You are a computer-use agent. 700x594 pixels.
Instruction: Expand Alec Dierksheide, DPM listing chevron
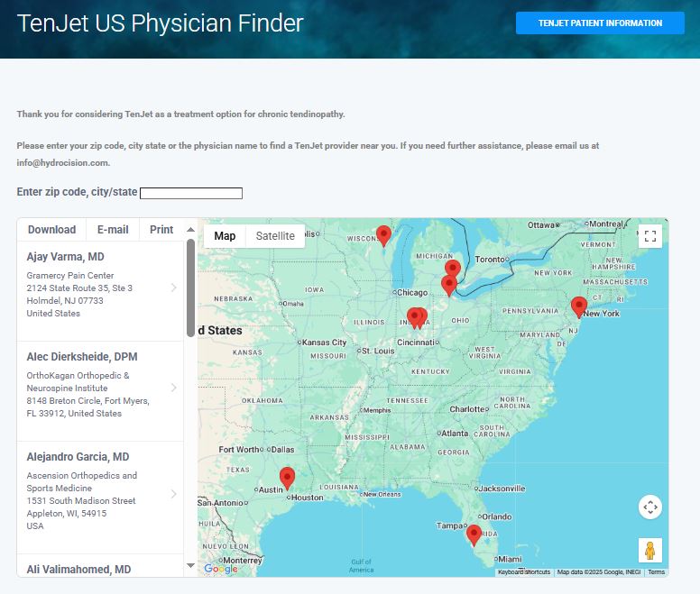click(x=174, y=388)
